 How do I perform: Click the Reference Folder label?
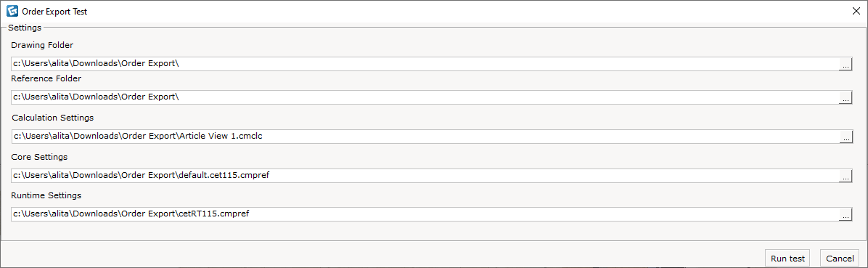(x=46, y=78)
